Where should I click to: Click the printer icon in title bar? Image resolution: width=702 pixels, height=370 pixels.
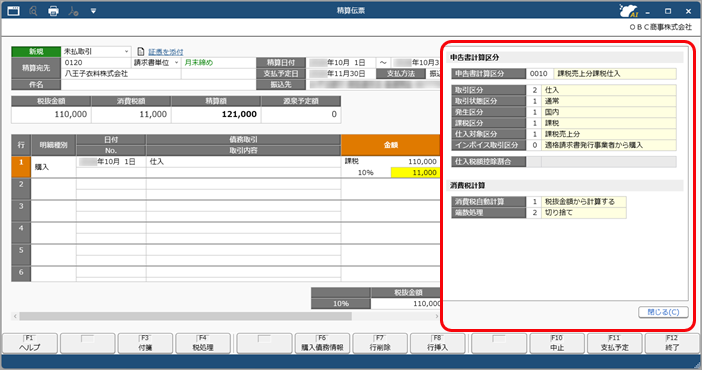[x=53, y=10]
